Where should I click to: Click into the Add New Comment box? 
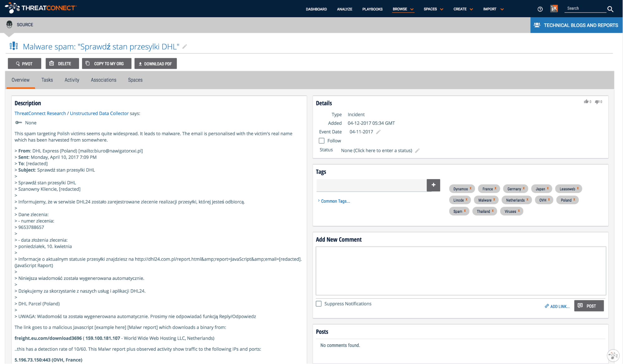click(461, 271)
